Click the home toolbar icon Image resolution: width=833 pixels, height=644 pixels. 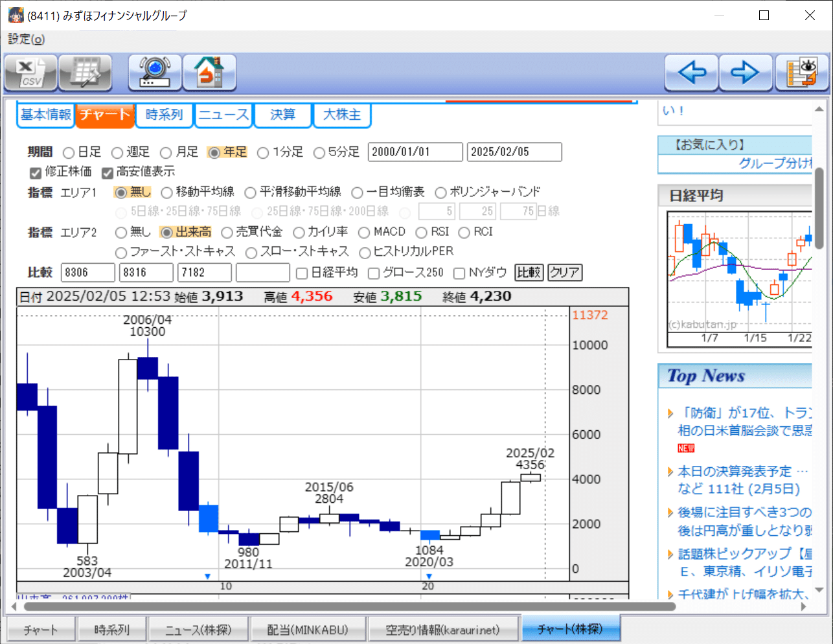[x=209, y=72]
